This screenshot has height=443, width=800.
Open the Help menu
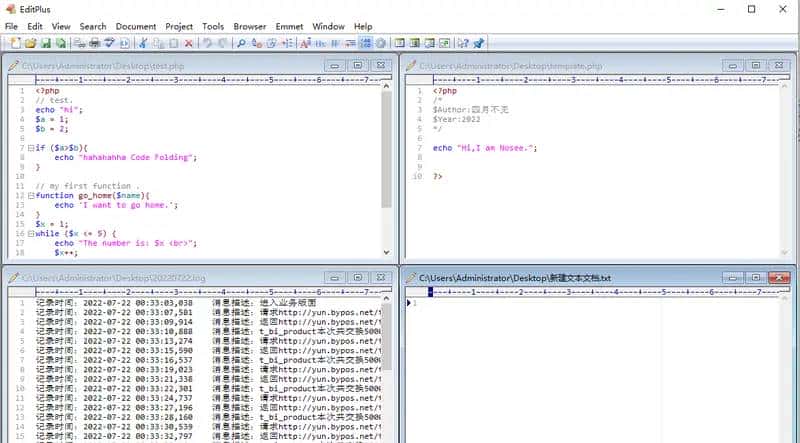pyautogui.click(x=363, y=27)
